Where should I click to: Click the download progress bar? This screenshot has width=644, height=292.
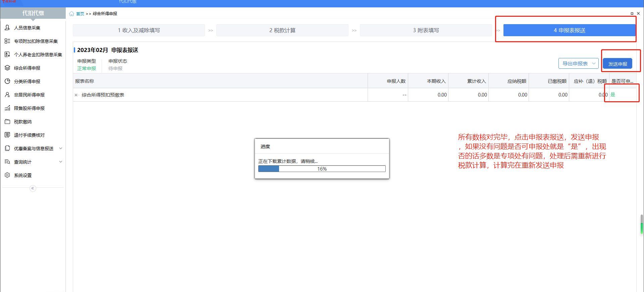click(322, 169)
